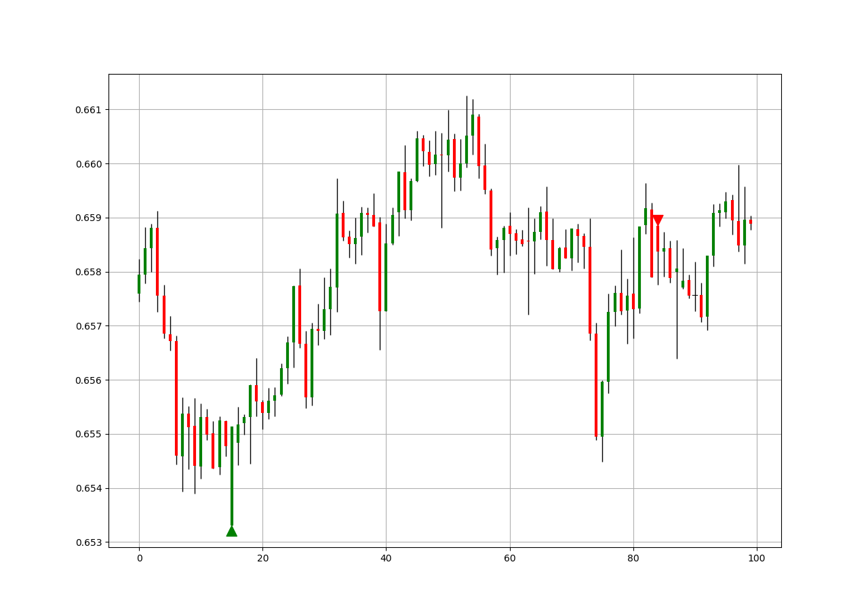Click the 0.656 y-axis label
Image resolution: width=868 pixels, height=615 pixels.
(x=89, y=380)
